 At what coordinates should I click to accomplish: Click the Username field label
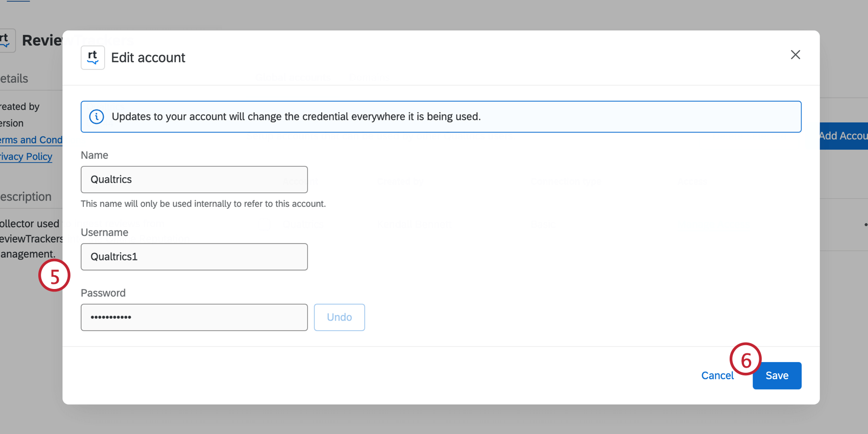click(105, 233)
